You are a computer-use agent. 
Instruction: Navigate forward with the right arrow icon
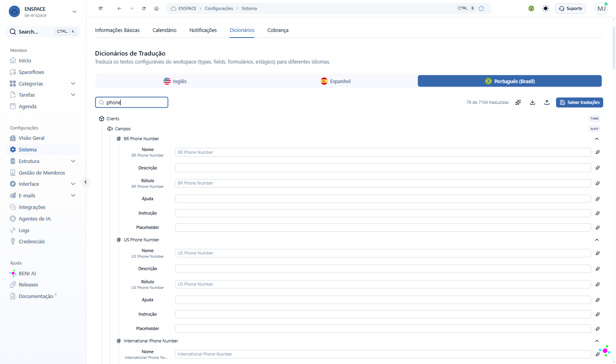[x=132, y=8]
